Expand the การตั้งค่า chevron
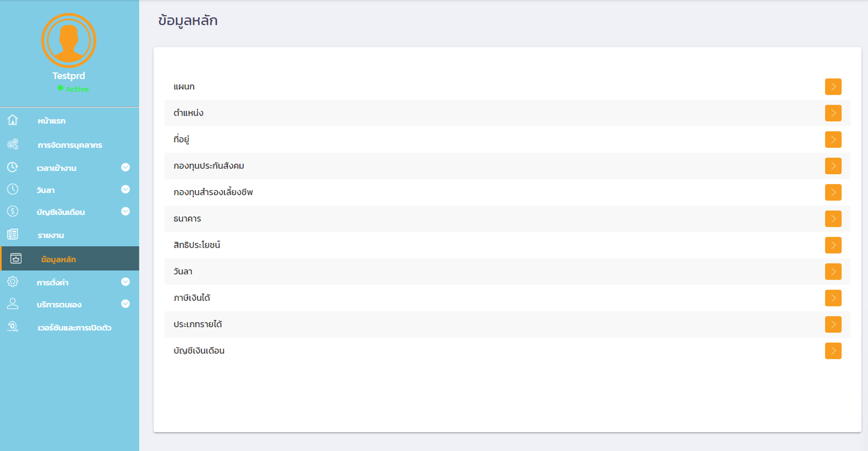868x451 pixels. click(x=125, y=282)
